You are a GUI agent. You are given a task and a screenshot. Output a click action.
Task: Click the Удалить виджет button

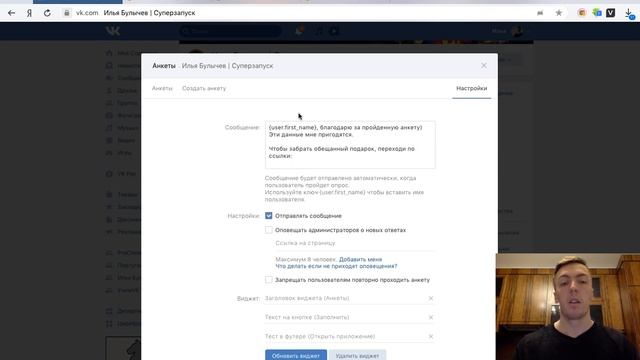[357, 355]
